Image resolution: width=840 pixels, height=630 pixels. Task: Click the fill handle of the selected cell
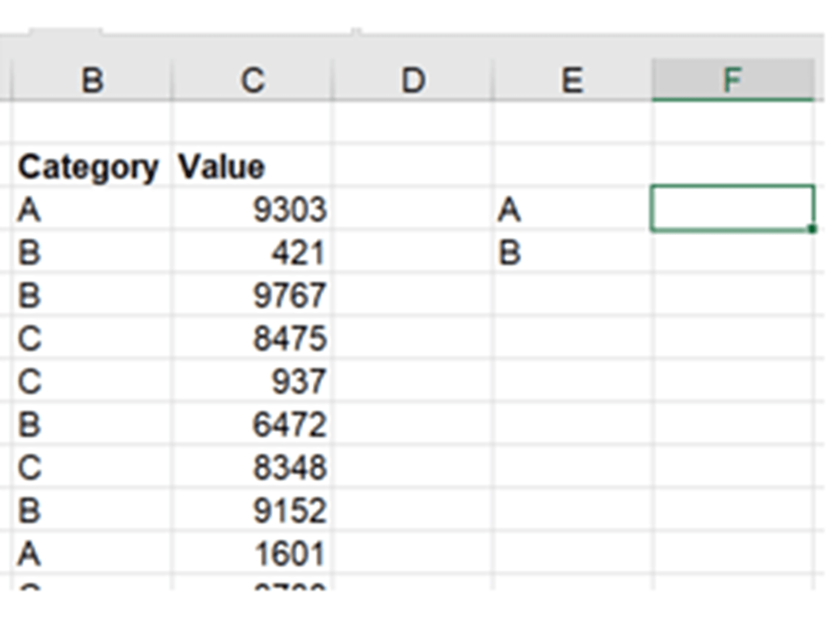[812, 229]
